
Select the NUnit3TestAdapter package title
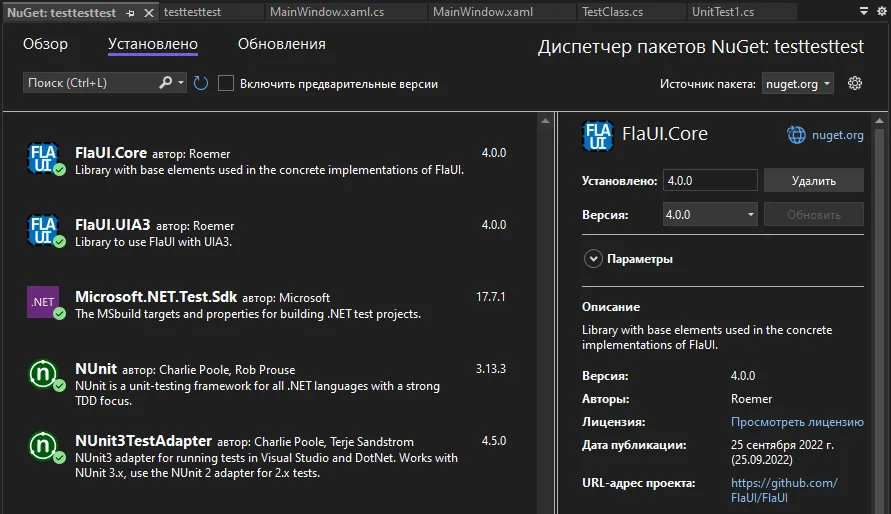143,441
